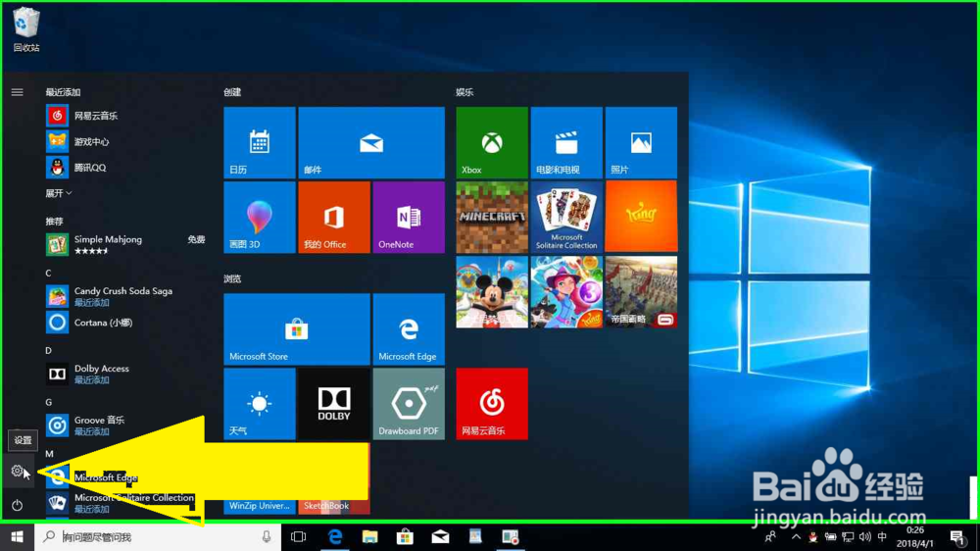
Task: Click the microphone icon in search box
Action: point(267,536)
